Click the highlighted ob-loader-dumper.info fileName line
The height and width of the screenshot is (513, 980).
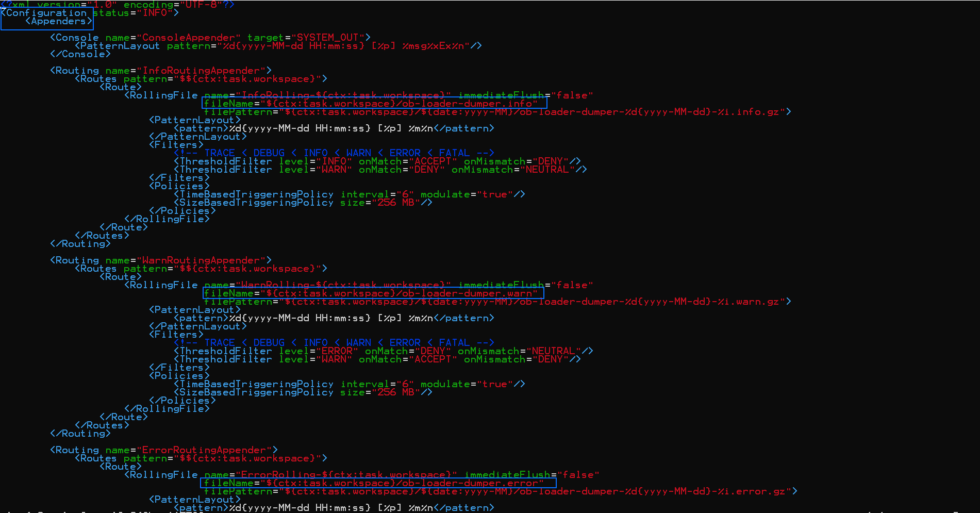pyautogui.click(x=374, y=104)
